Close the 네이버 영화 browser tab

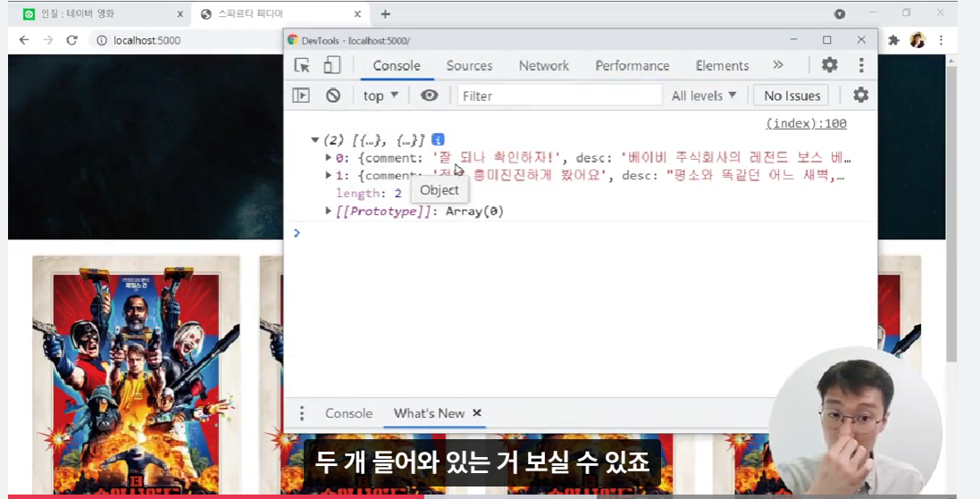180,13
